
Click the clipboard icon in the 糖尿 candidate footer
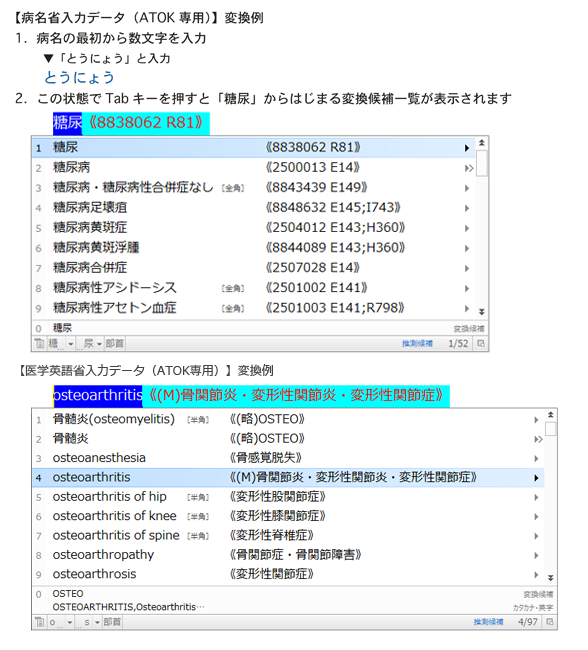tap(39, 344)
